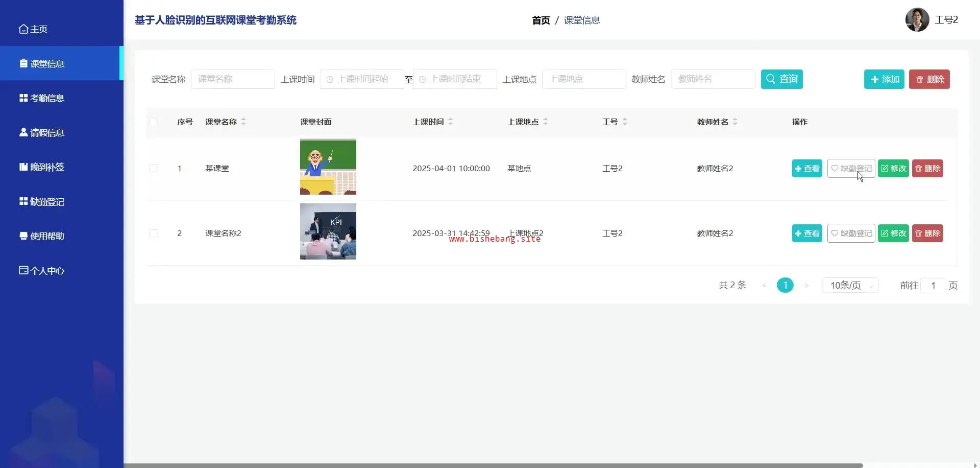Open the 10条/页 page size dropdown

[x=850, y=286]
